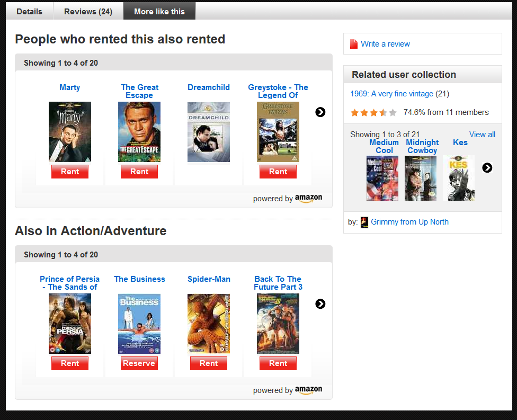Click the amazon logo under Action/Adventure
517x420 pixels.
pyautogui.click(x=309, y=390)
